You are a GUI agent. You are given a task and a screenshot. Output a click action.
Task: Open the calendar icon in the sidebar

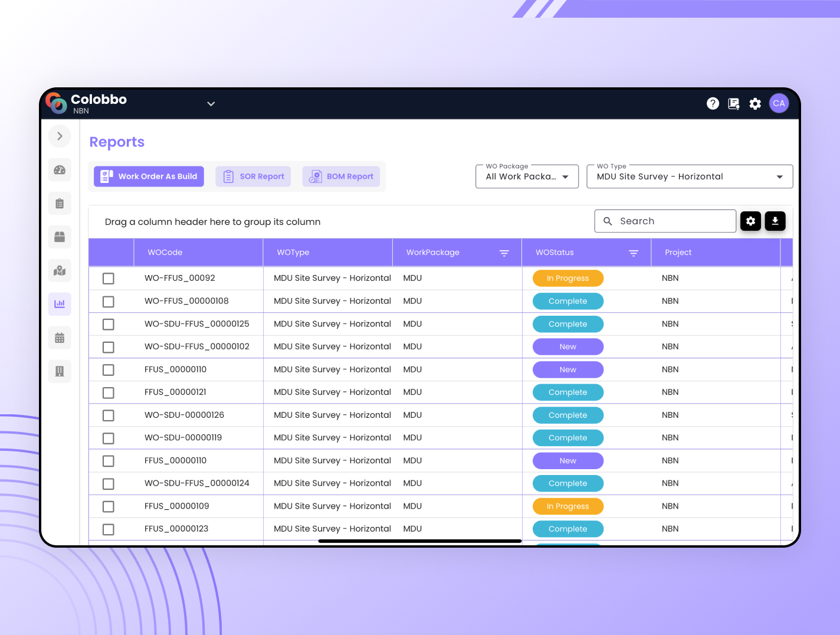point(60,338)
